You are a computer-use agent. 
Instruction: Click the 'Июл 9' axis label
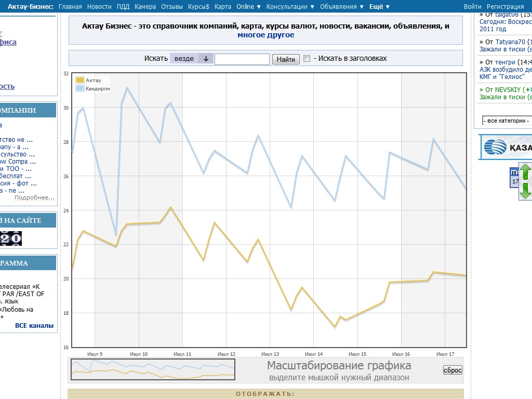pyautogui.click(x=95, y=354)
